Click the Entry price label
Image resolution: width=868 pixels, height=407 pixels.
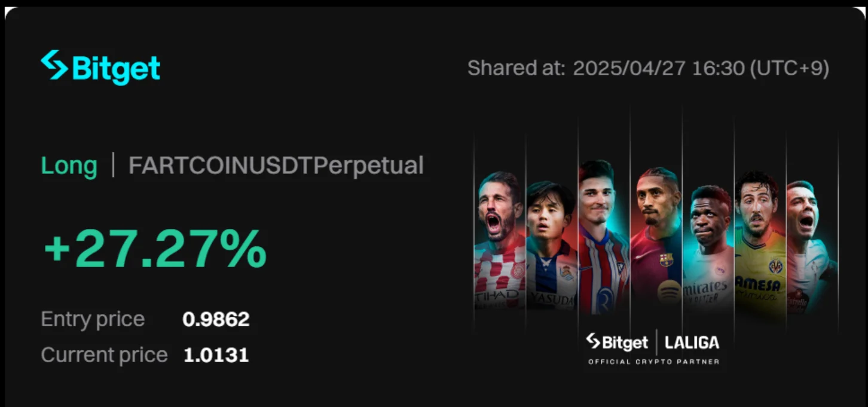click(93, 319)
